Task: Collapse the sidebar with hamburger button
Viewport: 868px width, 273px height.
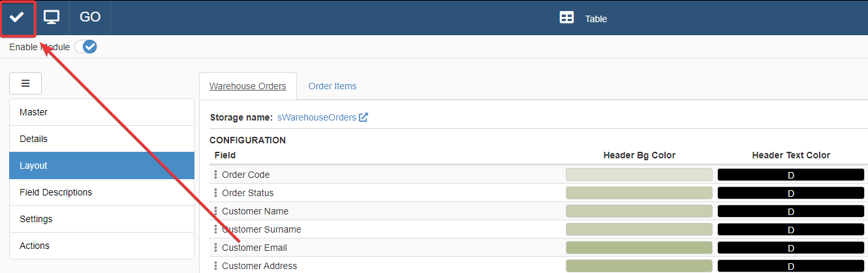Action: pos(25,83)
